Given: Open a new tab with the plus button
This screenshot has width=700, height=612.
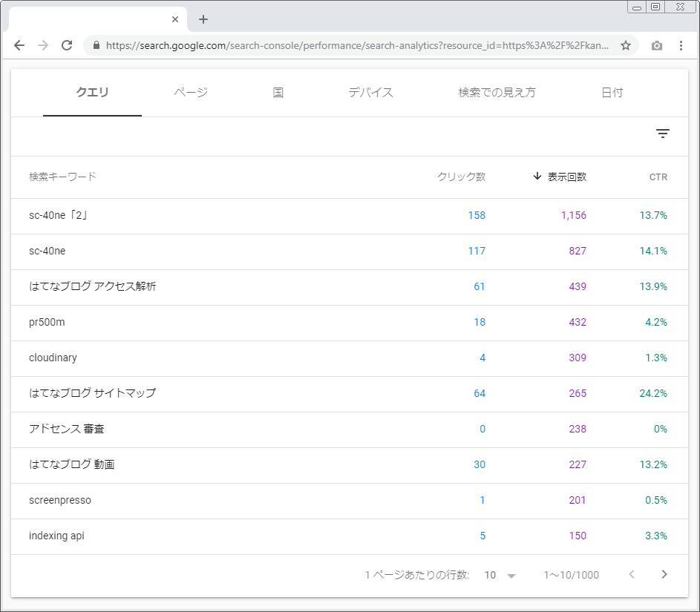Looking at the screenshot, I should point(203,19).
